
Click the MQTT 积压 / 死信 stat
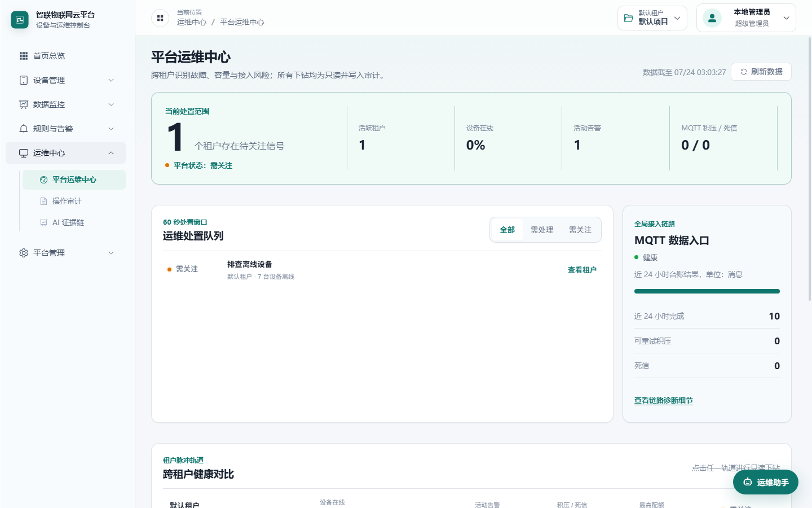pos(723,138)
